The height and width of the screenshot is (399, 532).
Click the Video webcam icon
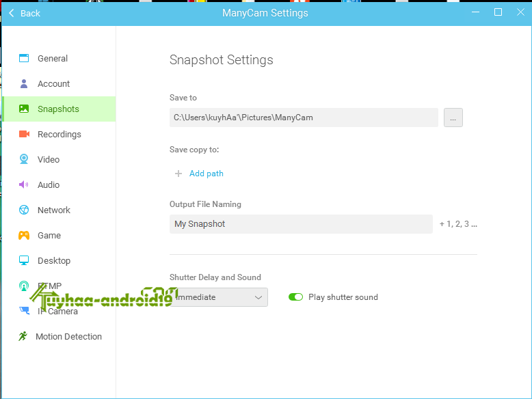click(24, 159)
